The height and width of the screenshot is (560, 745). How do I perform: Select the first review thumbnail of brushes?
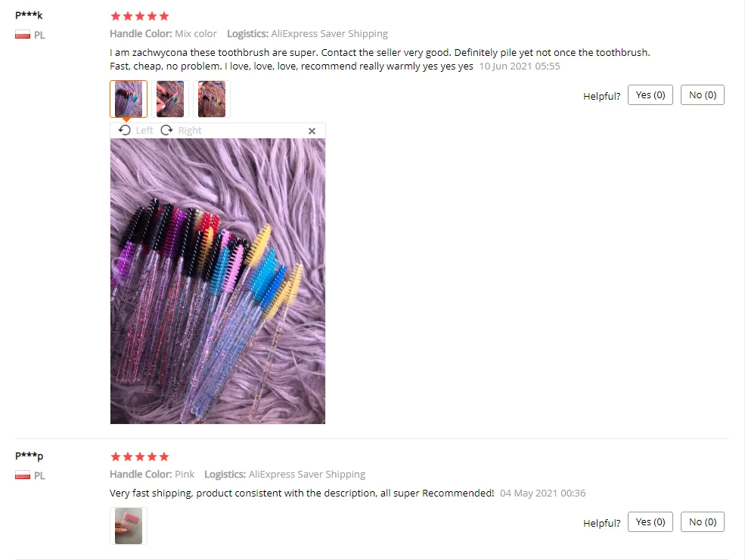pos(129,99)
